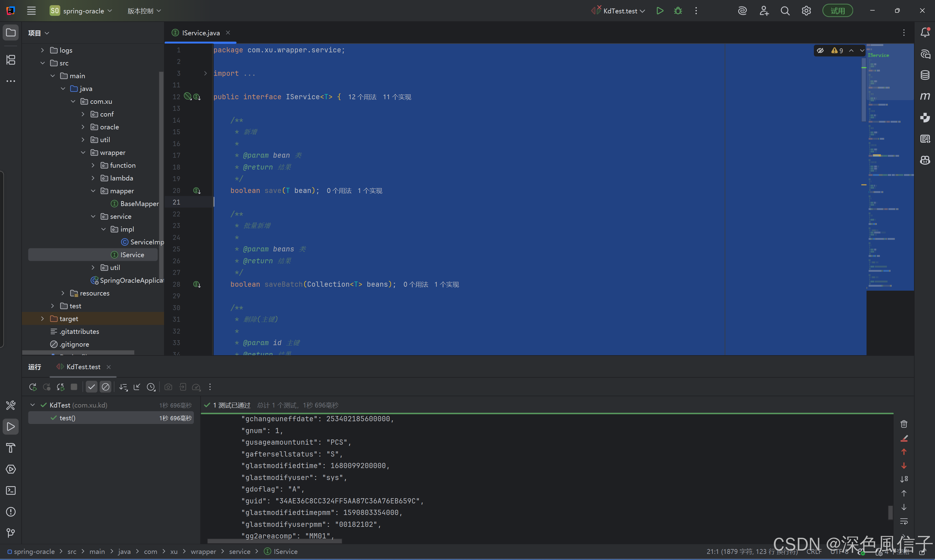Click the 12 个用法 usages hint
935x560 pixels.
coord(362,97)
